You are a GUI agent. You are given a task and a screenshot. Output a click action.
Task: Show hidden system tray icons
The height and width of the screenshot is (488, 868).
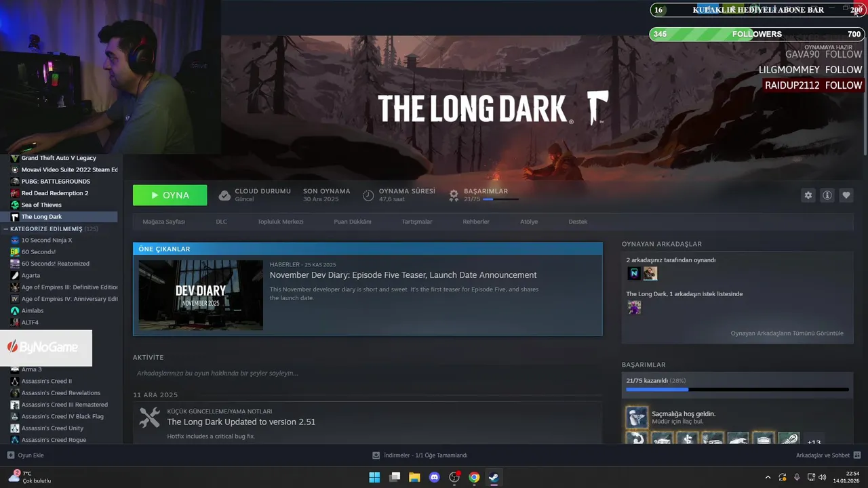tap(768, 477)
